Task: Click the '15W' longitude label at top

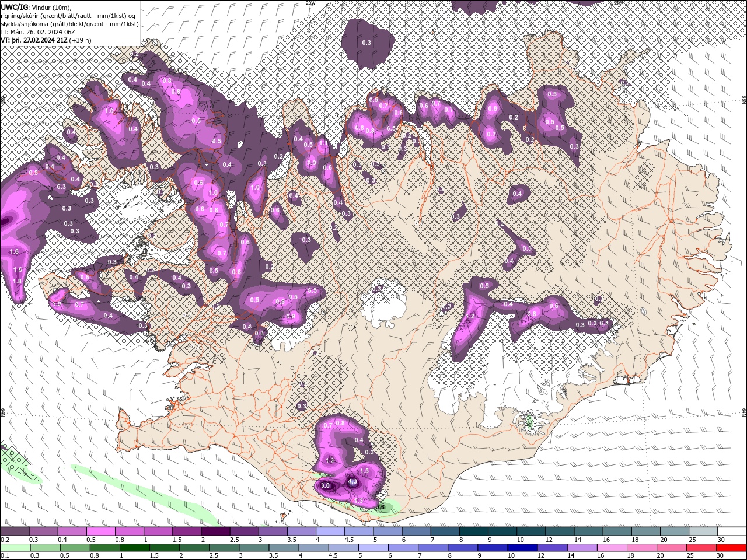Action: point(619,3)
